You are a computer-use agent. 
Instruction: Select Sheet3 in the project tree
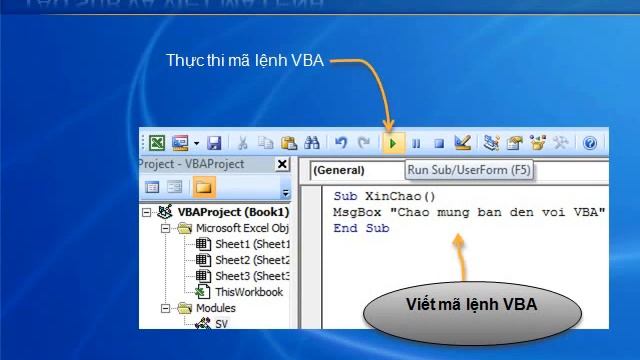252,276
